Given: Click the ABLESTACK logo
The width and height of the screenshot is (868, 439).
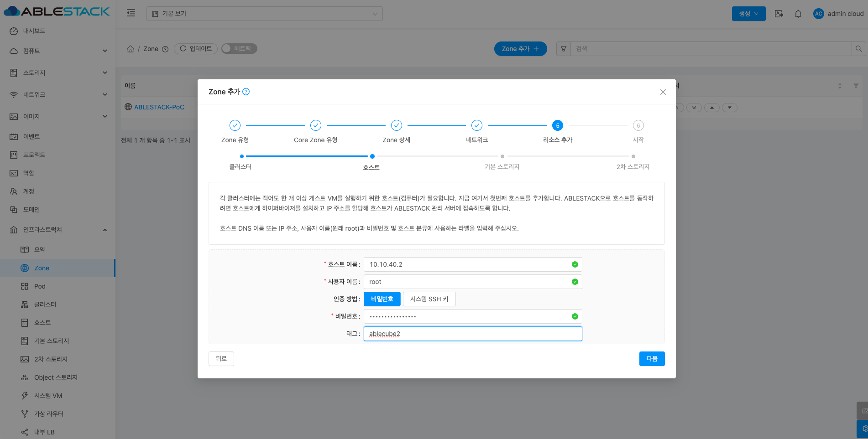Looking at the screenshot, I should tap(57, 11).
